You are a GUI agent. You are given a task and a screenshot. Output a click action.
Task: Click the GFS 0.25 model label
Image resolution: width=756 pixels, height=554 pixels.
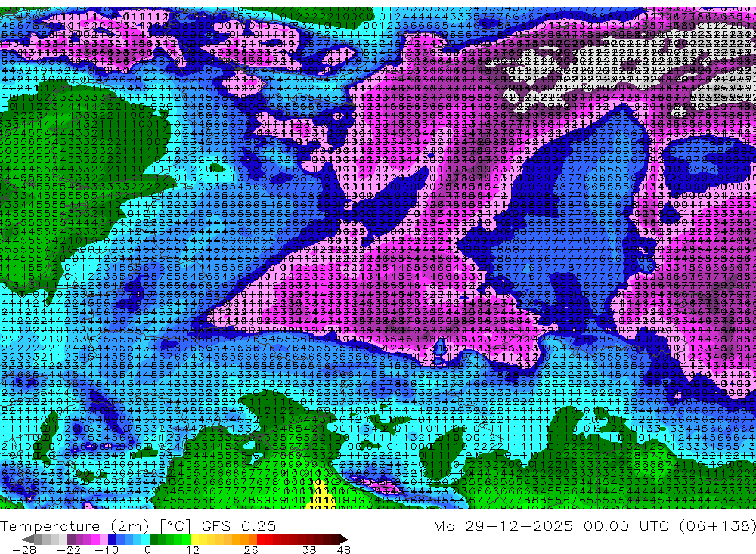coord(239,526)
